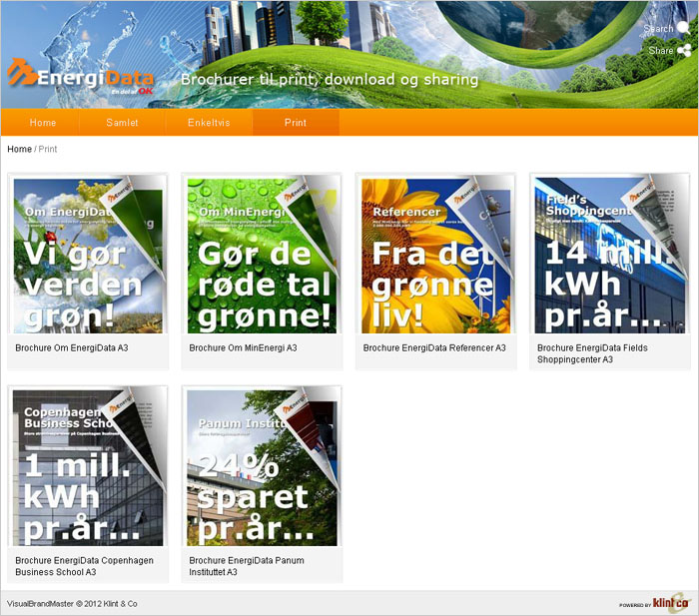Open the Home tab

click(43, 123)
